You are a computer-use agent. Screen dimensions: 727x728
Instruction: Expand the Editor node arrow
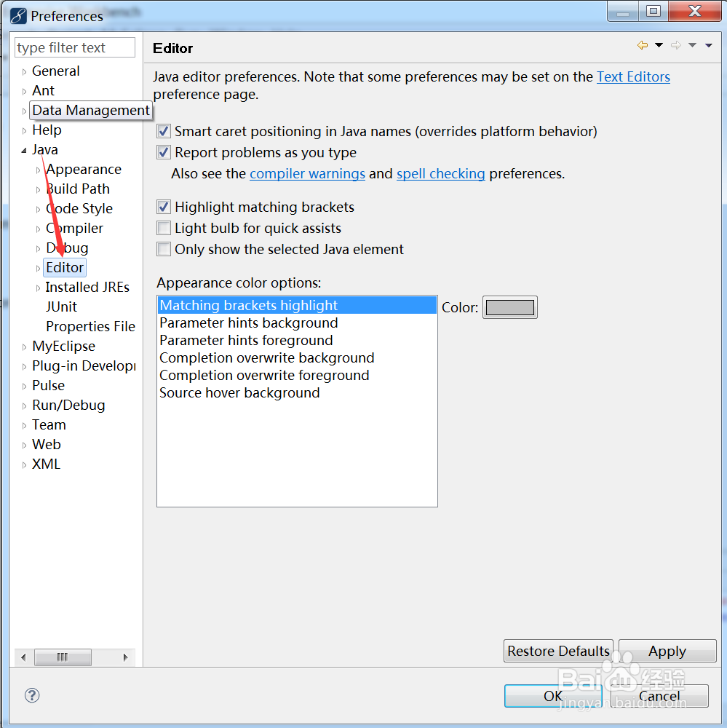pyautogui.click(x=38, y=269)
